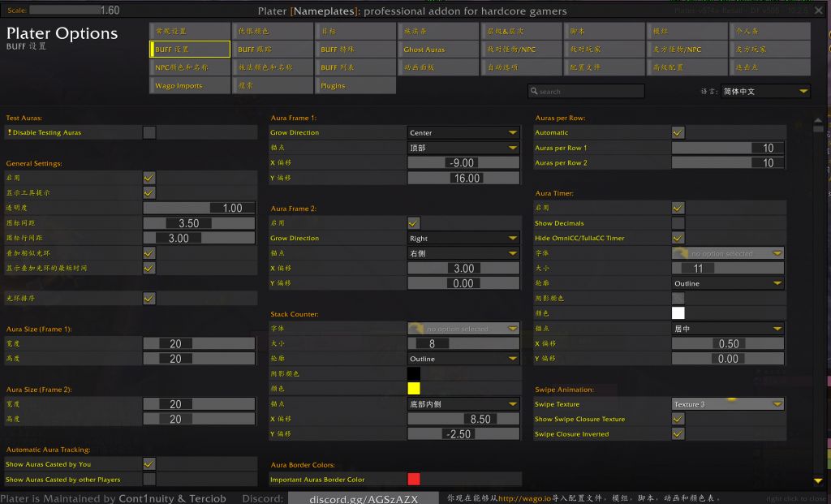Click the language selector dropdown arrow

coord(803,92)
